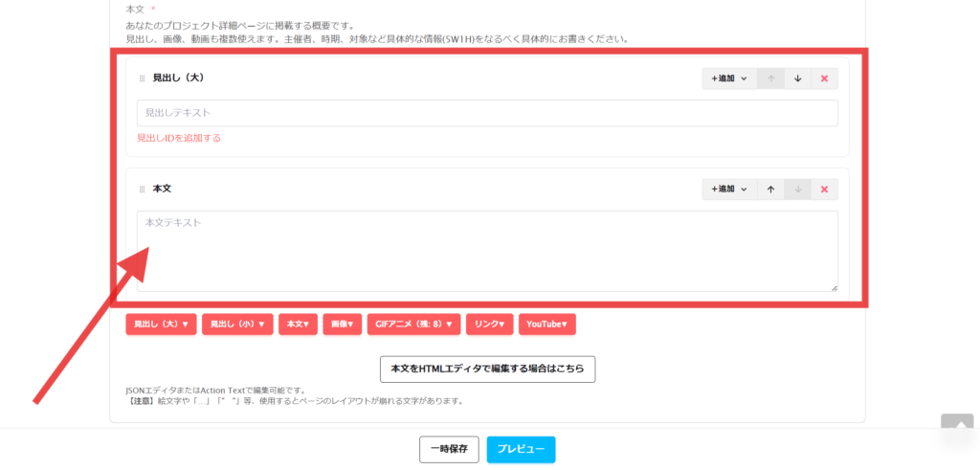Open the +追加 dropdown in the 見出し（大） block

[729, 78]
